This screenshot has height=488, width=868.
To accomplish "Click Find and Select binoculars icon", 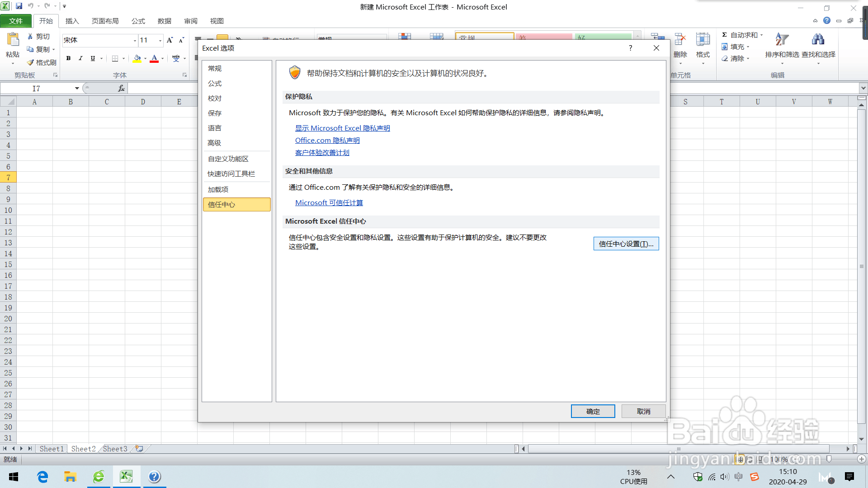I will (818, 40).
